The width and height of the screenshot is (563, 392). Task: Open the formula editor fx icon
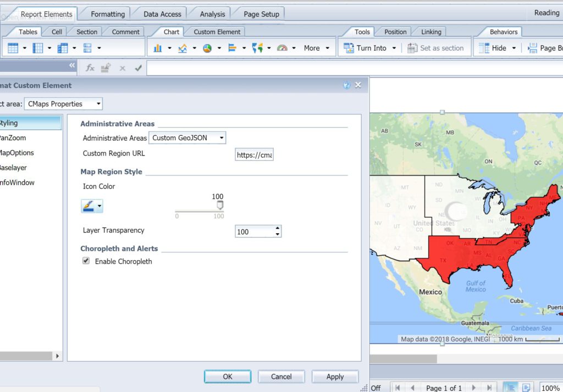tap(89, 68)
